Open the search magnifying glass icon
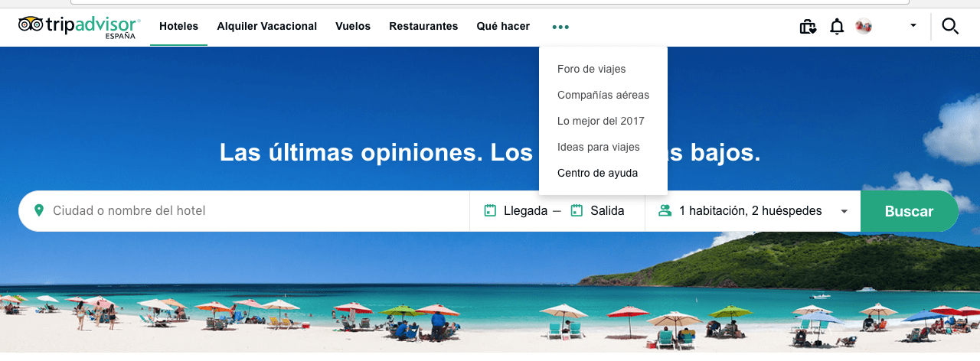The height and width of the screenshot is (361, 980). tap(950, 26)
